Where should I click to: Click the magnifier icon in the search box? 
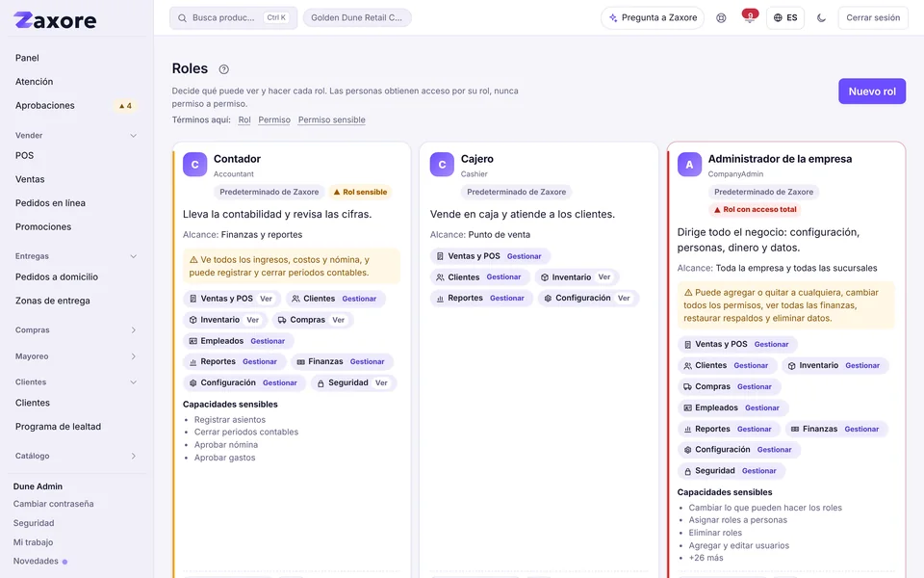183,17
